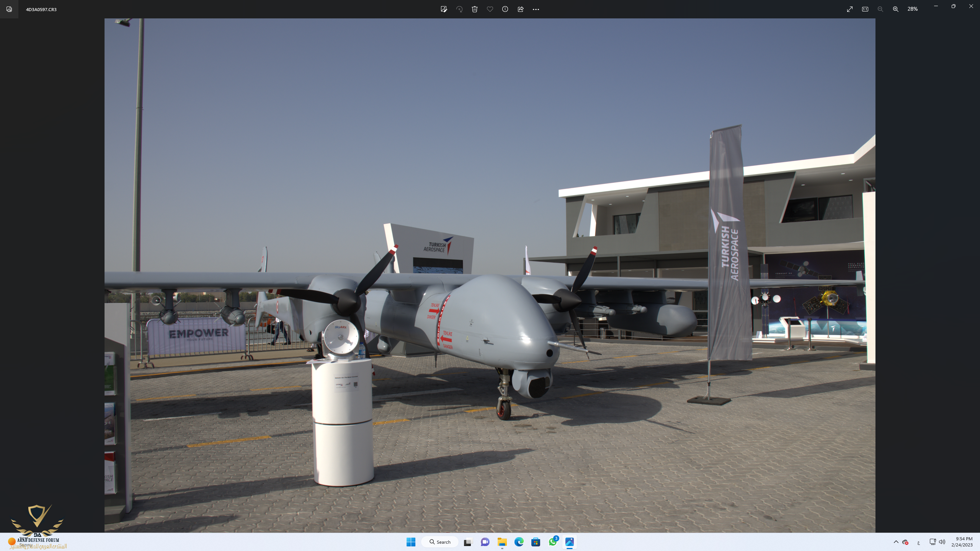Click the file name 4D3A0597.CR3
This screenshot has height=551, width=980.
41,9
